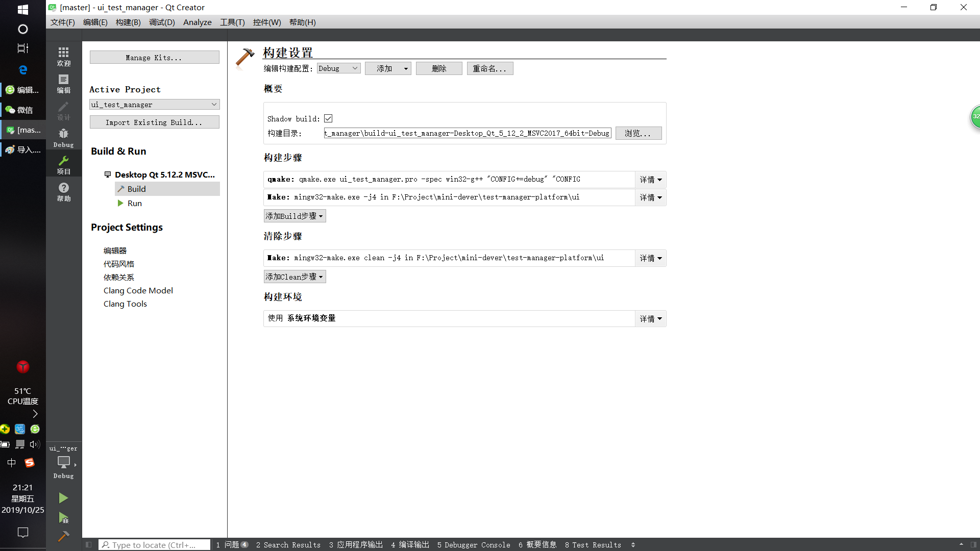
Task: Toggle the Shadow build checkbox
Action: tap(328, 118)
